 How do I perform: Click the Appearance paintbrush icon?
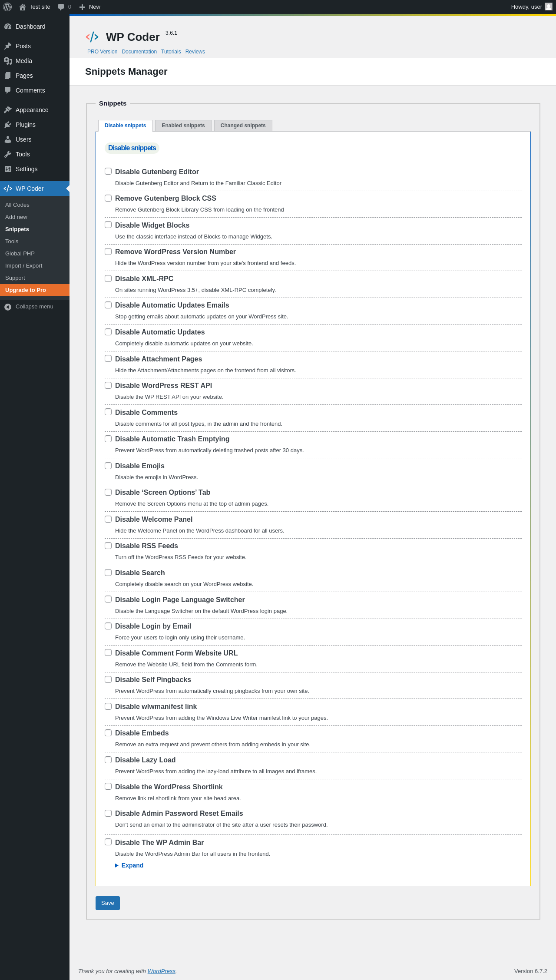(x=8, y=110)
